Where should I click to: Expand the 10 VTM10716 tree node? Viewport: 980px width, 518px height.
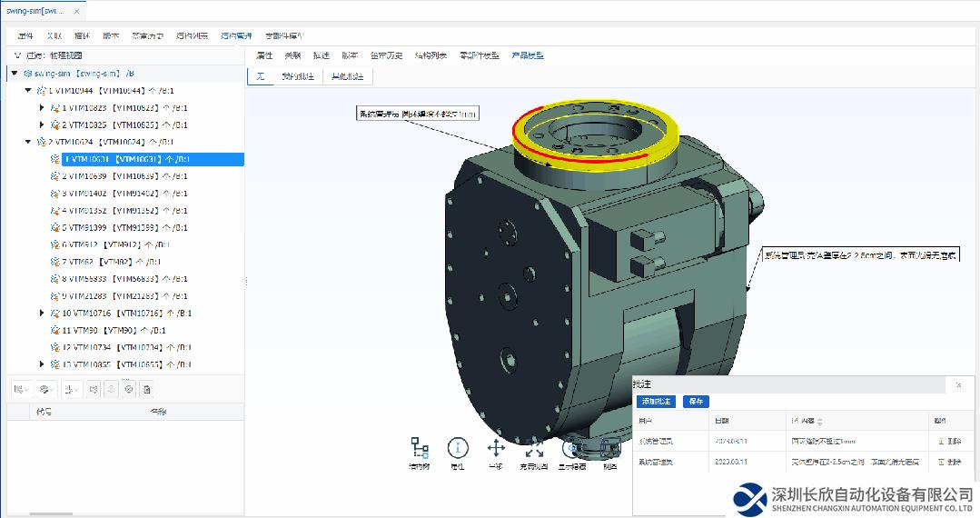(x=42, y=314)
